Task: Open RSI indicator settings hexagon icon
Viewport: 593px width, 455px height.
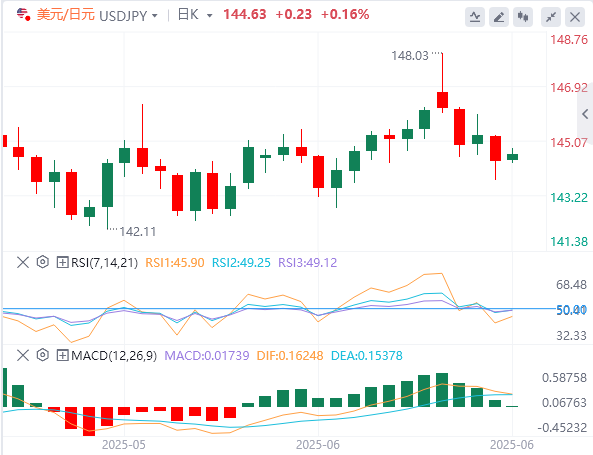Action: (x=43, y=262)
